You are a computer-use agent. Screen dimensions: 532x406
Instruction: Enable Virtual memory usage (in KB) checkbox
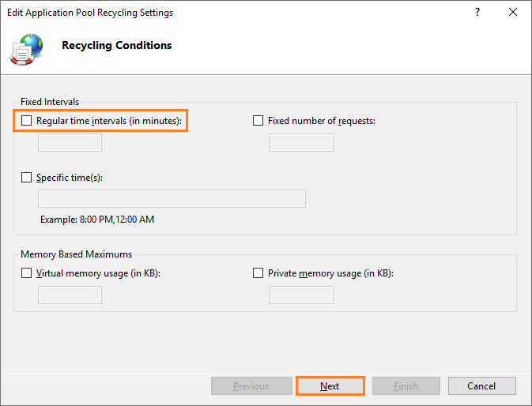coord(26,273)
